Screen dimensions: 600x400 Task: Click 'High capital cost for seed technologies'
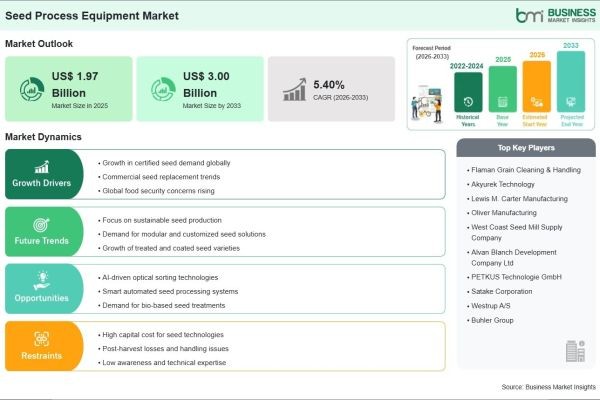pyautogui.click(x=163, y=335)
